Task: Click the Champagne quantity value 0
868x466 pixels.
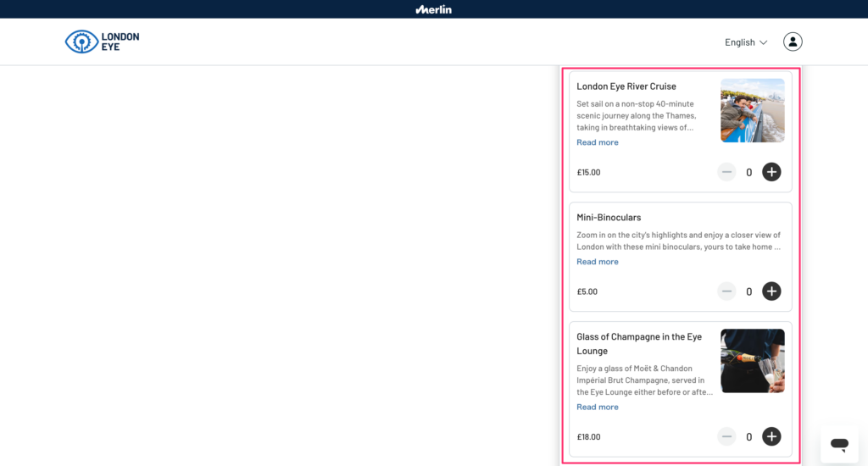Action: pyautogui.click(x=749, y=436)
